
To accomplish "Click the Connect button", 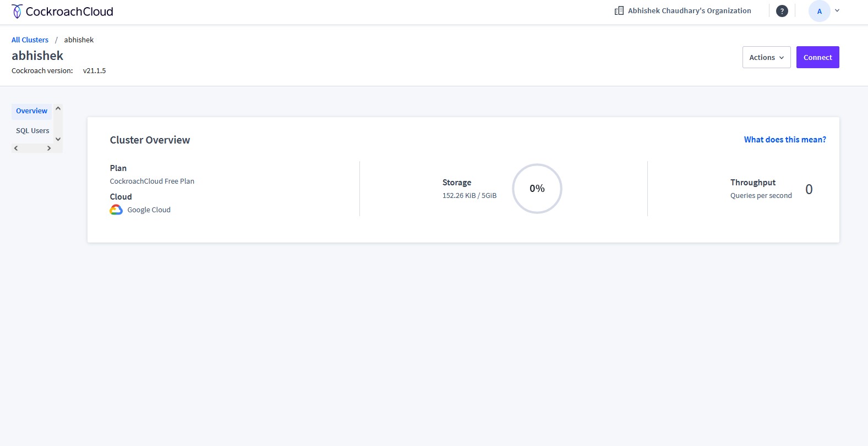I will coord(817,57).
